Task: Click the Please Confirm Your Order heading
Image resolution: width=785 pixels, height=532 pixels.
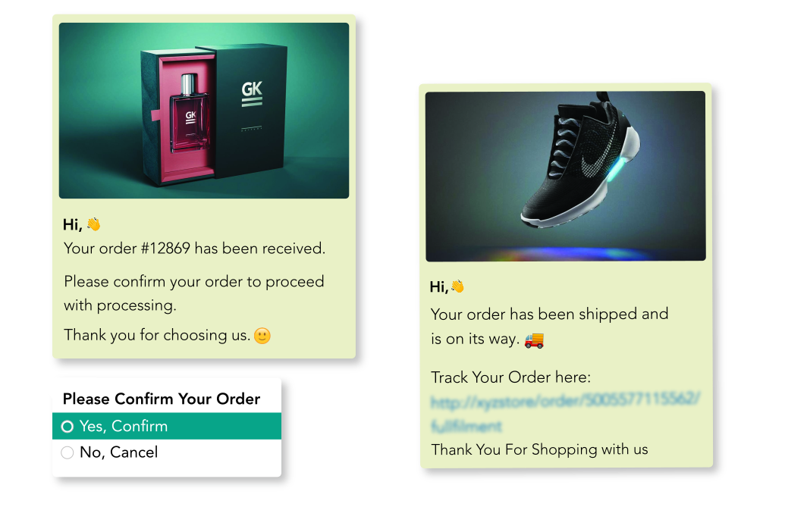Action: 162,399
